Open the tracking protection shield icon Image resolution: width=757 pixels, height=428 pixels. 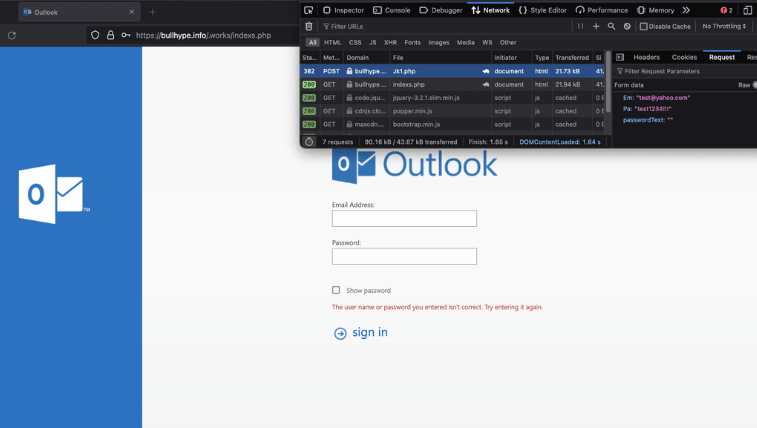pyautogui.click(x=95, y=35)
